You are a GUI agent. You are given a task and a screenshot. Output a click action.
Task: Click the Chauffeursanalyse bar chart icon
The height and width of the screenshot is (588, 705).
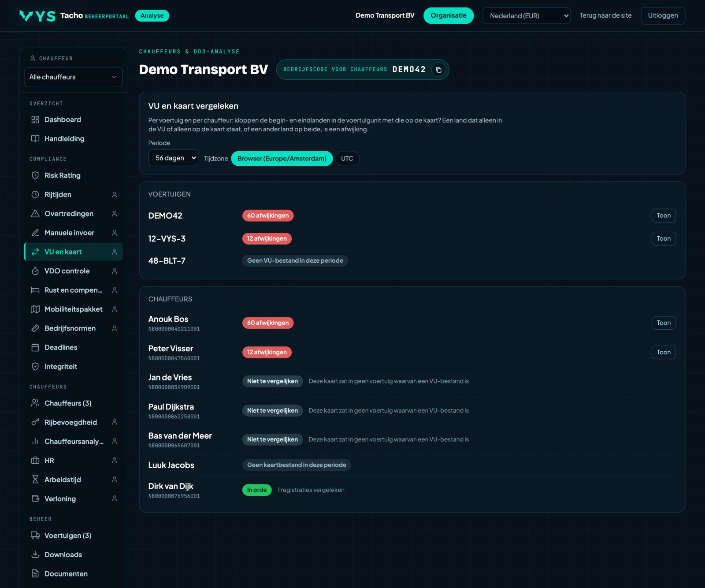tap(35, 441)
